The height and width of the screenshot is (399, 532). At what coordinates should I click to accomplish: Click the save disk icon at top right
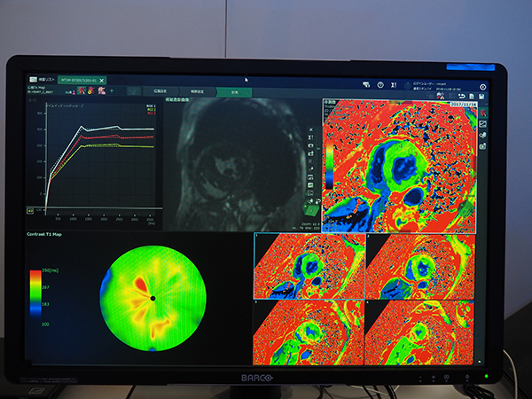[483, 97]
